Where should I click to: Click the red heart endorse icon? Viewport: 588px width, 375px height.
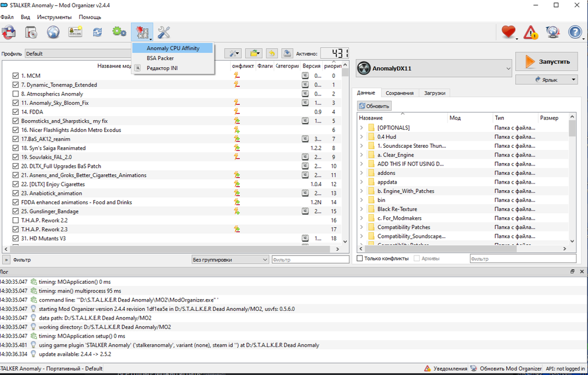[508, 32]
